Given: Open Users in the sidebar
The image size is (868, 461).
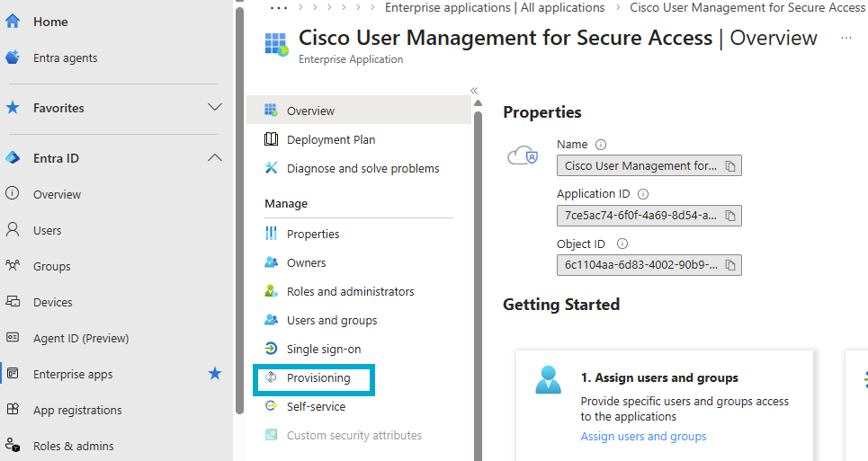Looking at the screenshot, I should 47,230.
